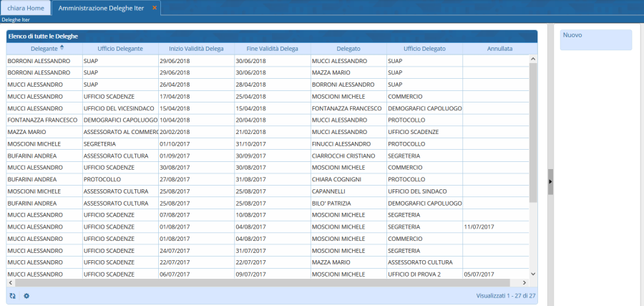The height and width of the screenshot is (306, 644).
Task: Click the refresh icon below the table
Action: tap(12, 295)
